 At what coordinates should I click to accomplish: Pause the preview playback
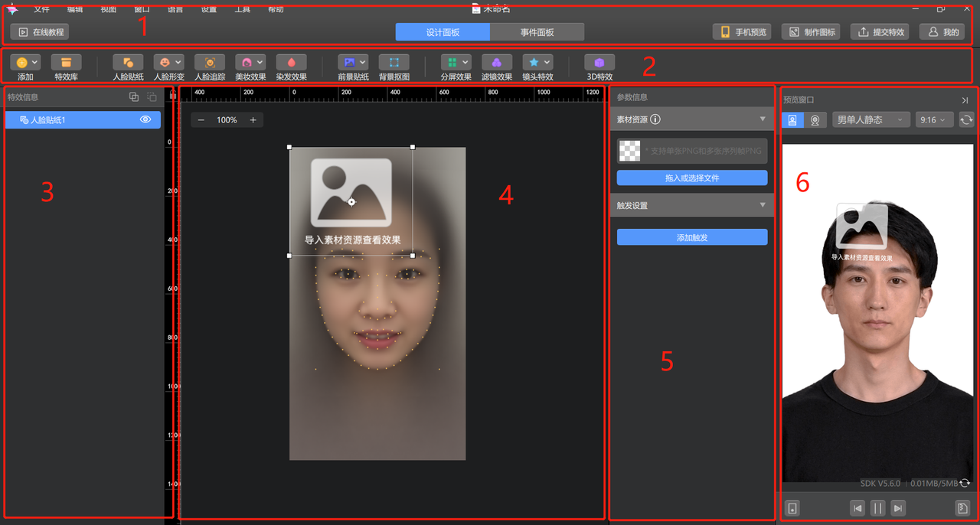point(877,508)
